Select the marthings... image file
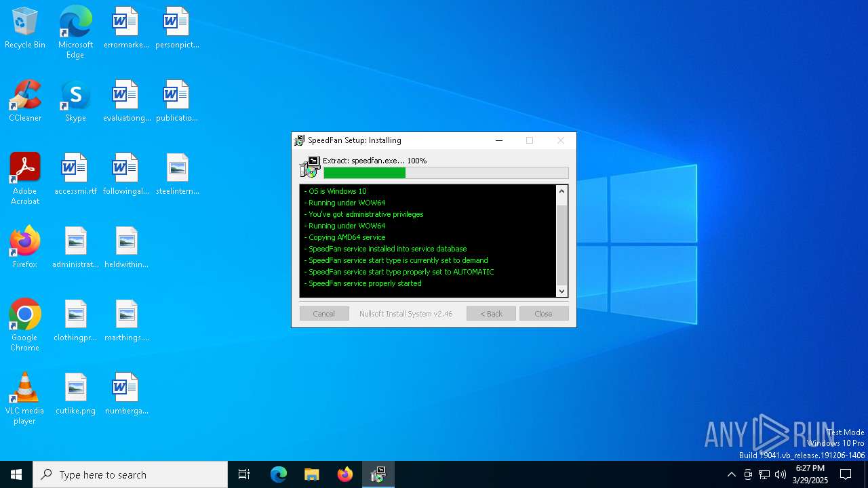 [126, 321]
